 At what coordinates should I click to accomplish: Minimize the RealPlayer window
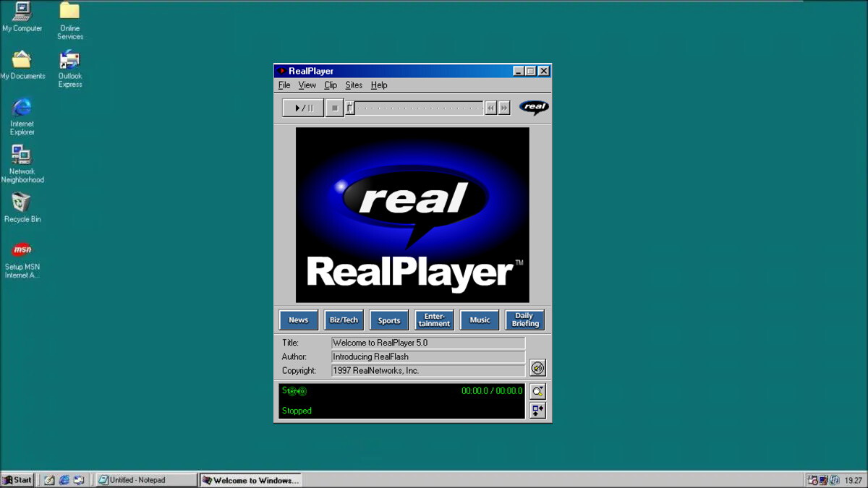pyautogui.click(x=519, y=71)
